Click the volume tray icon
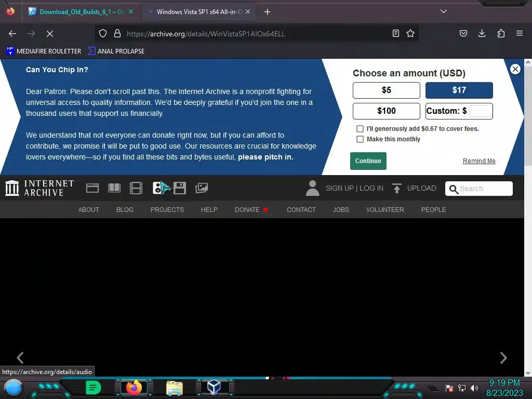 coord(474,388)
